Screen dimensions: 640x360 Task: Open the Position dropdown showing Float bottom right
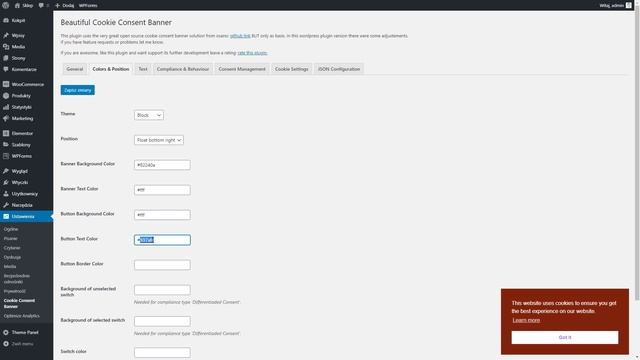pos(158,140)
